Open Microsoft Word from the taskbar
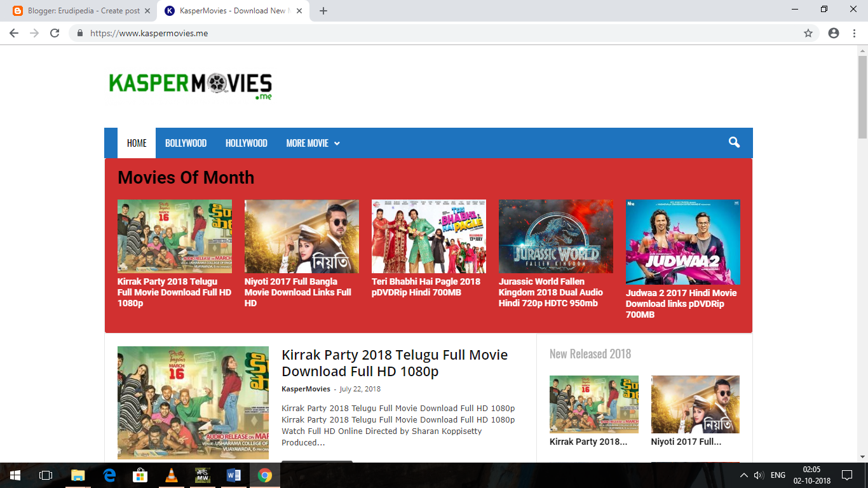 point(234,475)
